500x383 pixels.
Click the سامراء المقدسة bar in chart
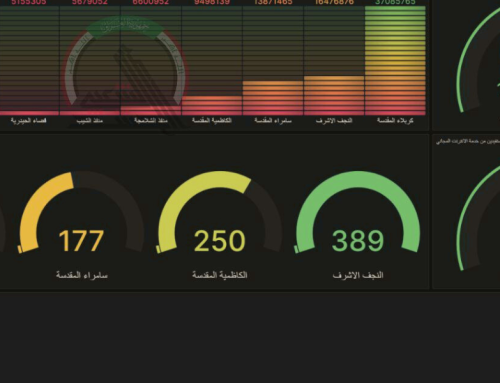coord(273,98)
